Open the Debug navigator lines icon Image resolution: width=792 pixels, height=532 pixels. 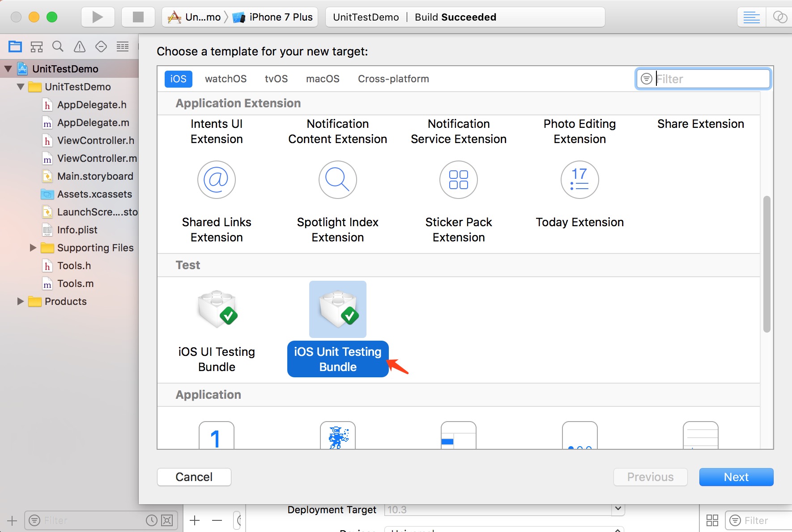coord(123,46)
